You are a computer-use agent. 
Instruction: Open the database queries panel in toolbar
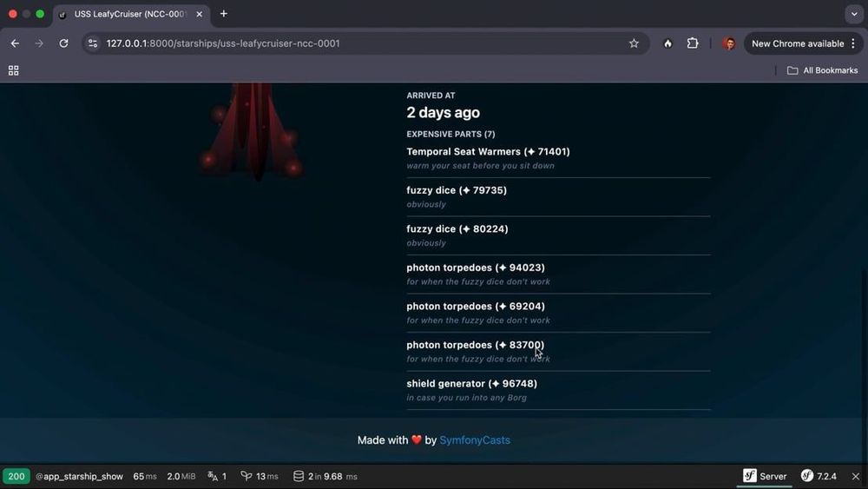tap(325, 476)
